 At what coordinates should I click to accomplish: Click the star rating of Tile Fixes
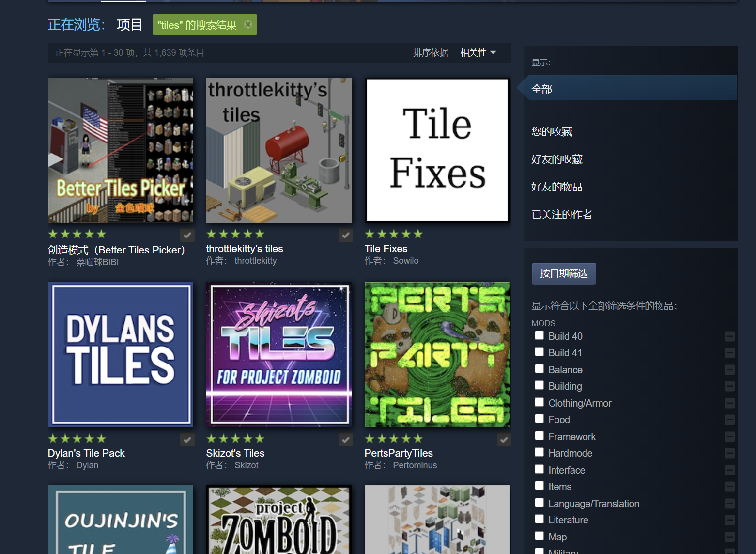click(x=394, y=234)
